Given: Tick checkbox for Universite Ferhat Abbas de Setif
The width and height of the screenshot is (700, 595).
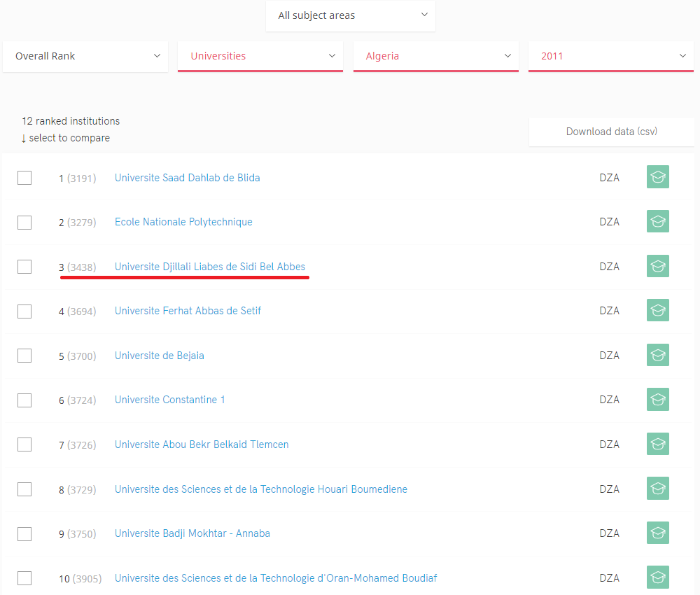Looking at the screenshot, I should 24,311.
